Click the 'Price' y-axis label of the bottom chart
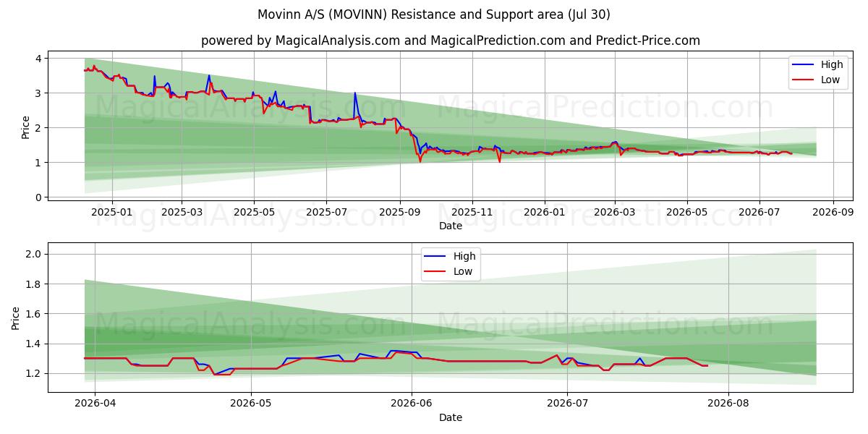 (16, 318)
